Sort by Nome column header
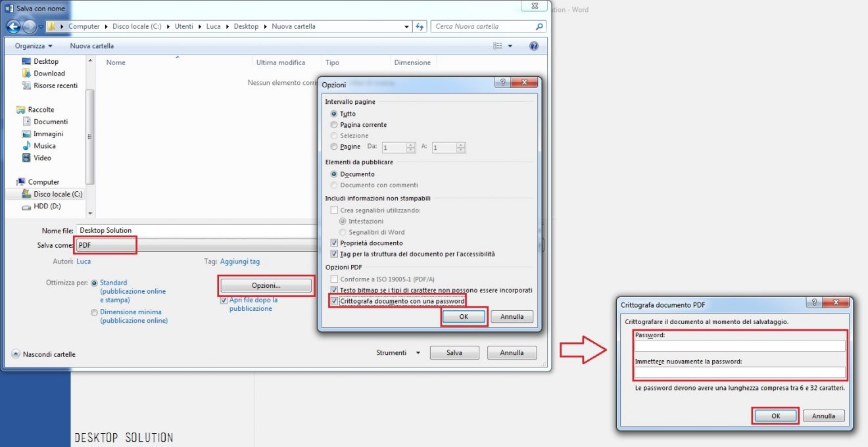Image resolution: width=868 pixels, height=447 pixels. tap(116, 62)
